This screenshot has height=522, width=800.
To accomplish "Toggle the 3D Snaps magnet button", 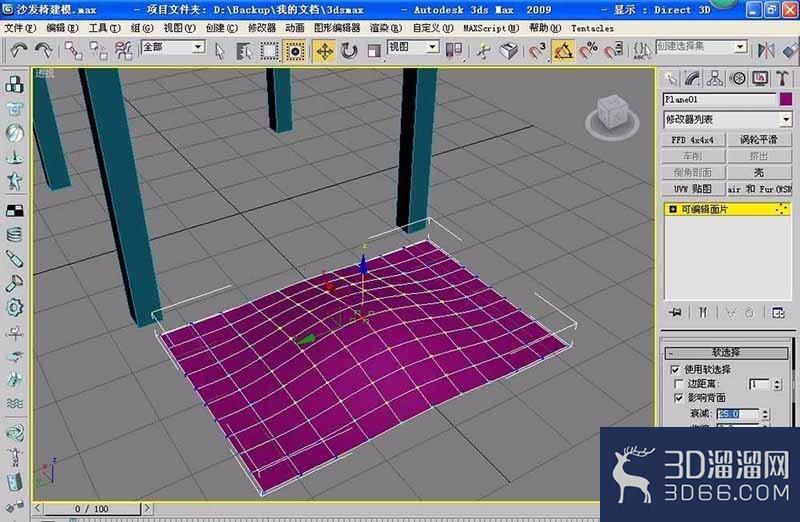I will pos(537,51).
